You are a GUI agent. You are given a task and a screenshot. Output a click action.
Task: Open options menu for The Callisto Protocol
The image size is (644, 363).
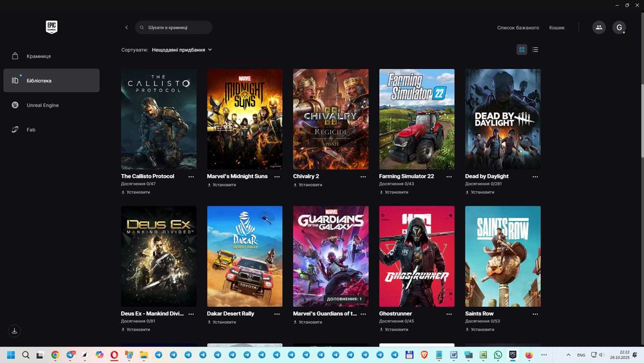[191, 177]
